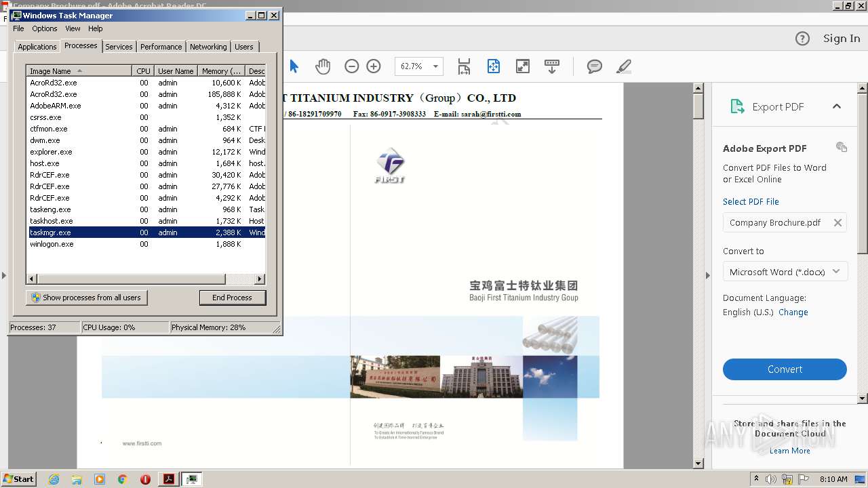Viewport: 868px width, 488px height.
Task: Zoom in with the plus icon
Action: (x=374, y=66)
